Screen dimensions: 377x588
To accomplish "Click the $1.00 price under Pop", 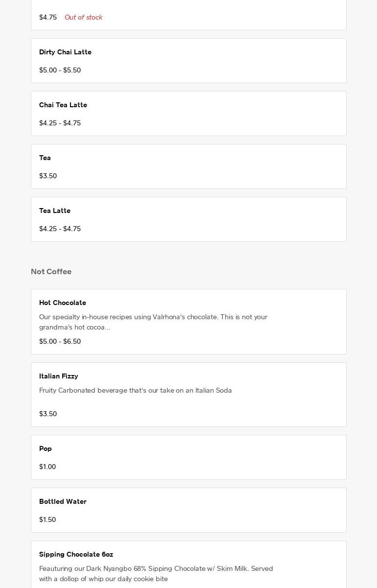I will pos(47,467).
